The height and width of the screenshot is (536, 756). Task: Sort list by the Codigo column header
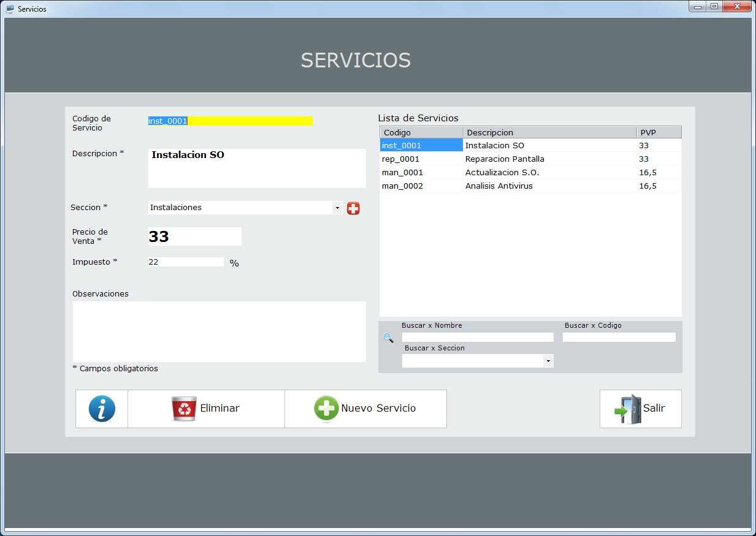click(421, 132)
